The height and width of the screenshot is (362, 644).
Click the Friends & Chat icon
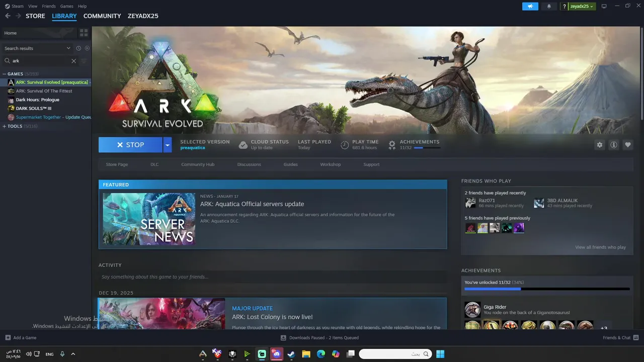point(636,337)
